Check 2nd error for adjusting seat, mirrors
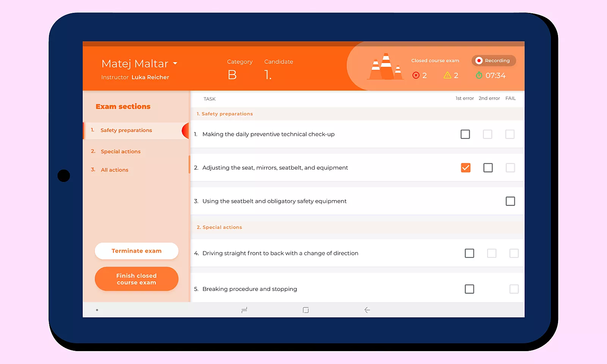 click(488, 168)
